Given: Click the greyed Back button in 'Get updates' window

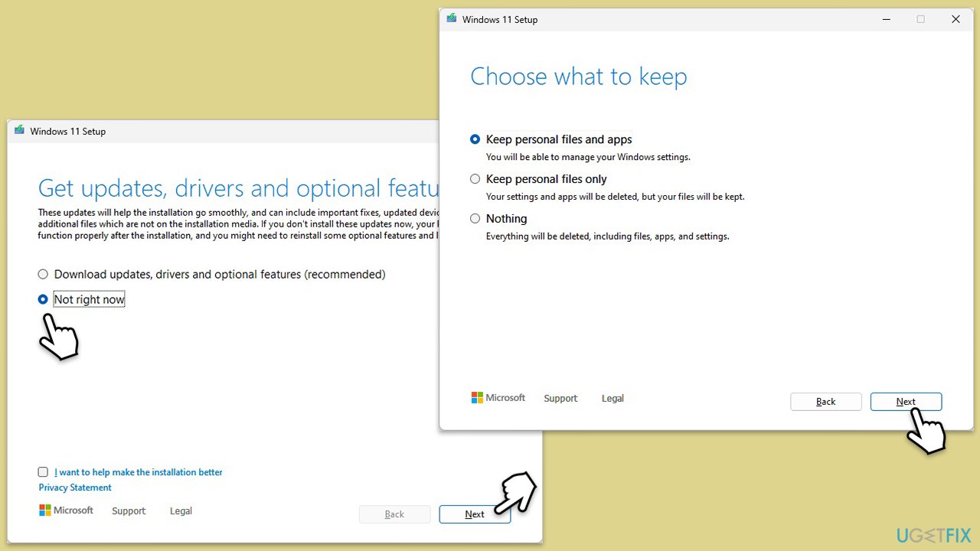Looking at the screenshot, I should [394, 514].
